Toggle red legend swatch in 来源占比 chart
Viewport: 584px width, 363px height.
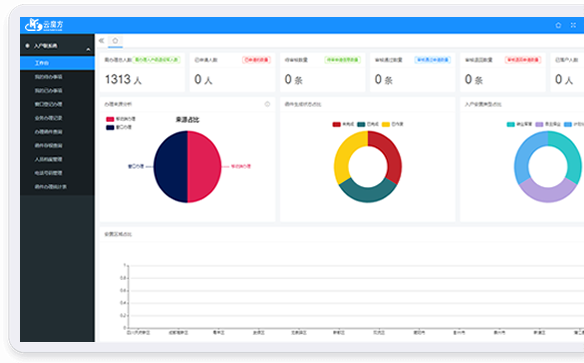tap(110, 119)
